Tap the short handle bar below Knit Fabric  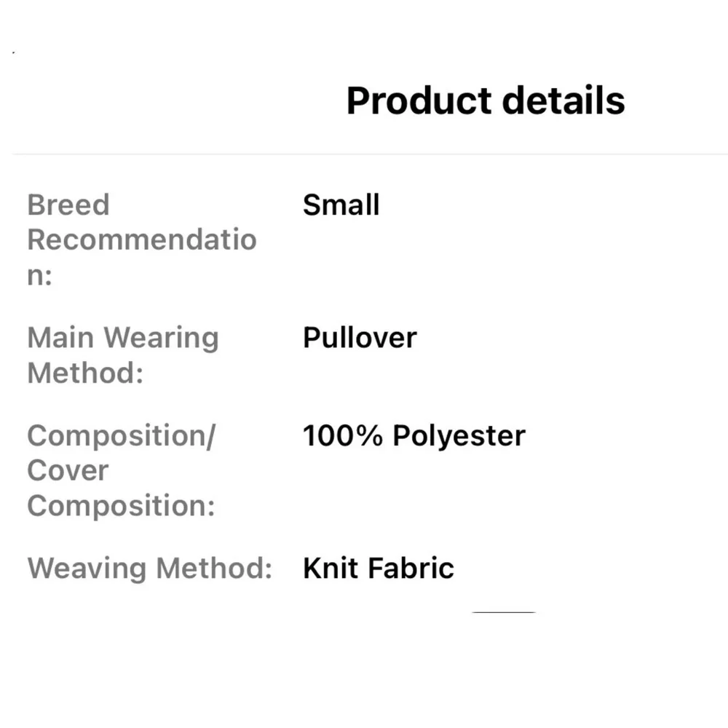tap(504, 612)
